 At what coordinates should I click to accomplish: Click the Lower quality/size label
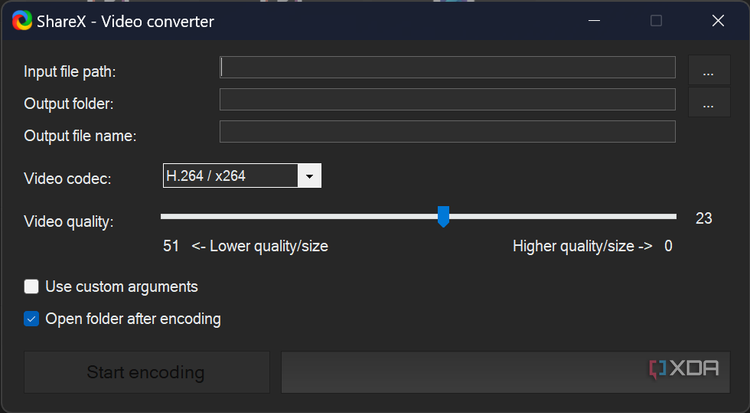[x=260, y=246]
